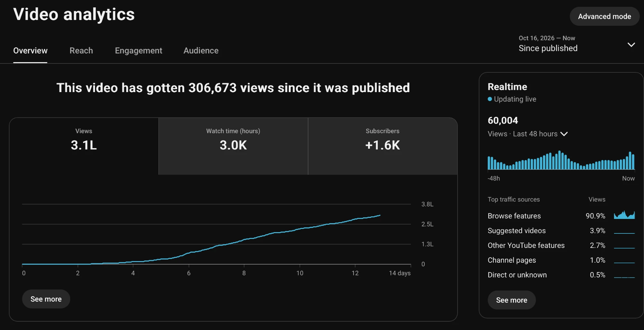This screenshot has height=330, width=644.
Task: Click the 1.0% Channel pages value
Action: pos(598,260)
